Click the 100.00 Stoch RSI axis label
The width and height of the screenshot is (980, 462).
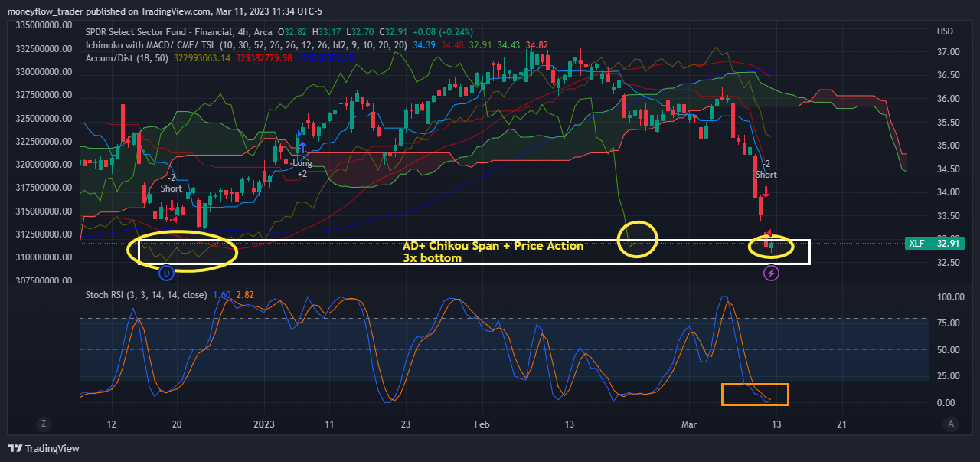click(950, 297)
